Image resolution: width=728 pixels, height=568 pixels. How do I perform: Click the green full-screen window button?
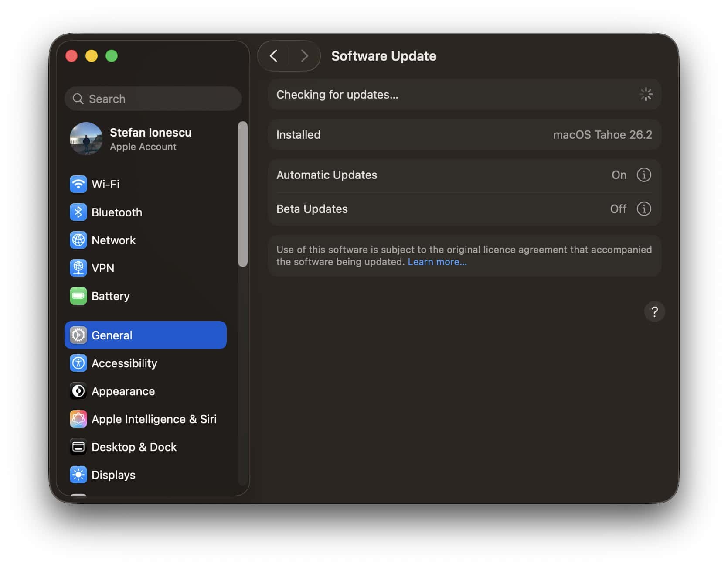pyautogui.click(x=112, y=56)
